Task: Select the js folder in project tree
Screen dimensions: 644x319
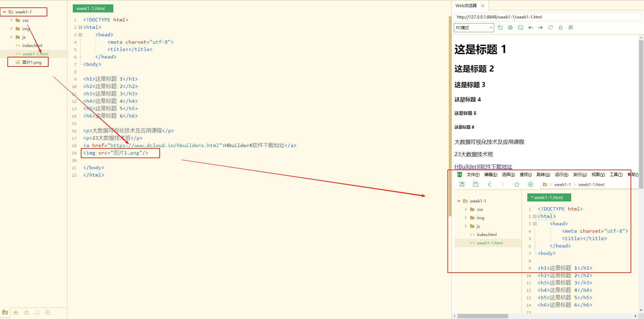Action: [24, 37]
